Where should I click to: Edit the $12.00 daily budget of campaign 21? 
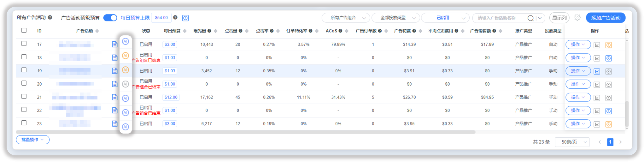click(x=171, y=97)
